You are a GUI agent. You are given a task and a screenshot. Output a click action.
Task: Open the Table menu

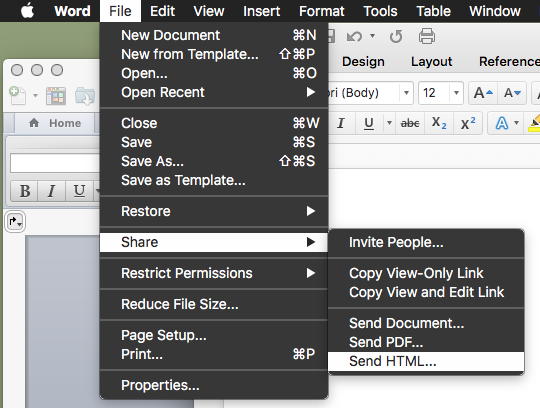tap(433, 11)
